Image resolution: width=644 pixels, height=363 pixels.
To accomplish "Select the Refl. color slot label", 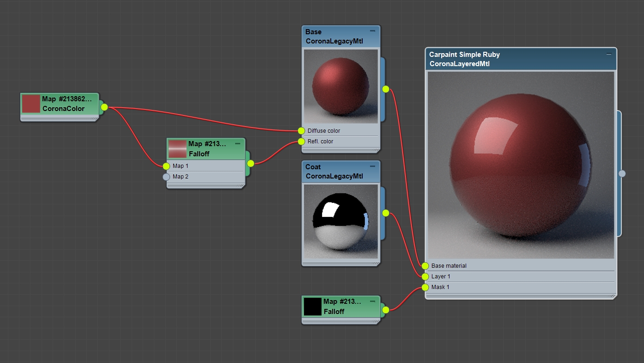I will coord(320,142).
